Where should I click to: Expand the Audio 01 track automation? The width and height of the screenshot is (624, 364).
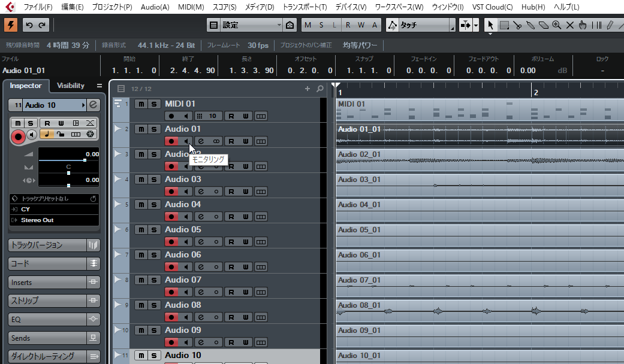point(117,129)
